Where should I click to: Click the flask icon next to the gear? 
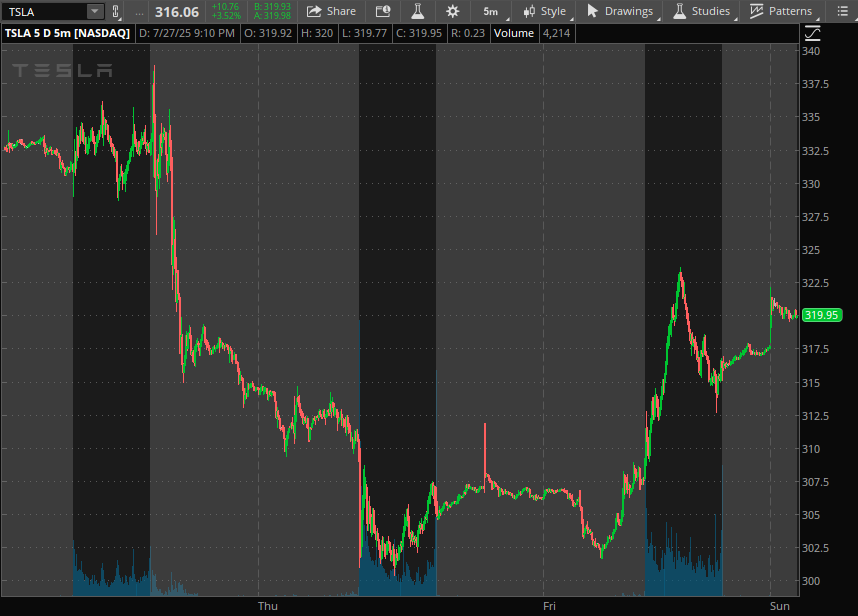(418, 11)
